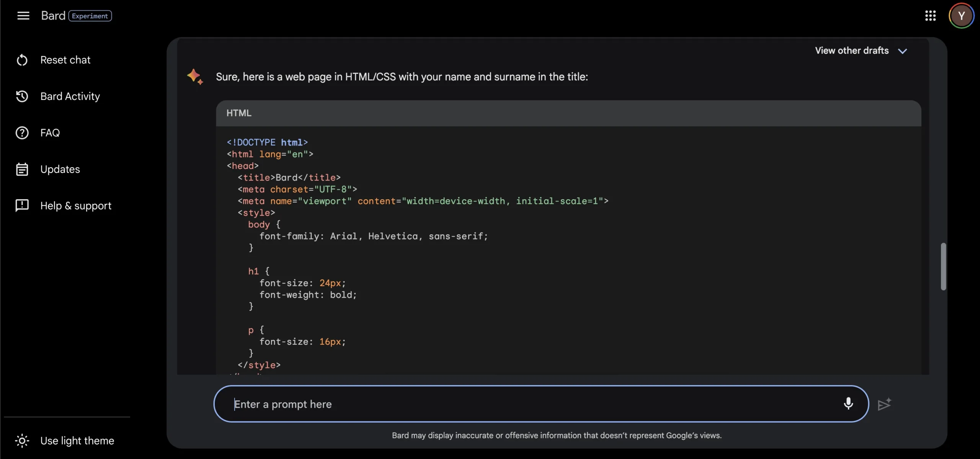Click the Reset chat label
This screenshot has height=459, width=980.
tap(65, 60)
